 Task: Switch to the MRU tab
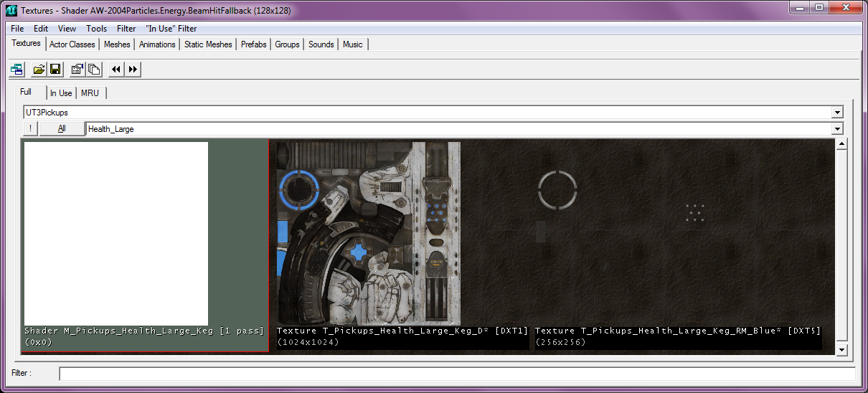pyautogui.click(x=90, y=93)
